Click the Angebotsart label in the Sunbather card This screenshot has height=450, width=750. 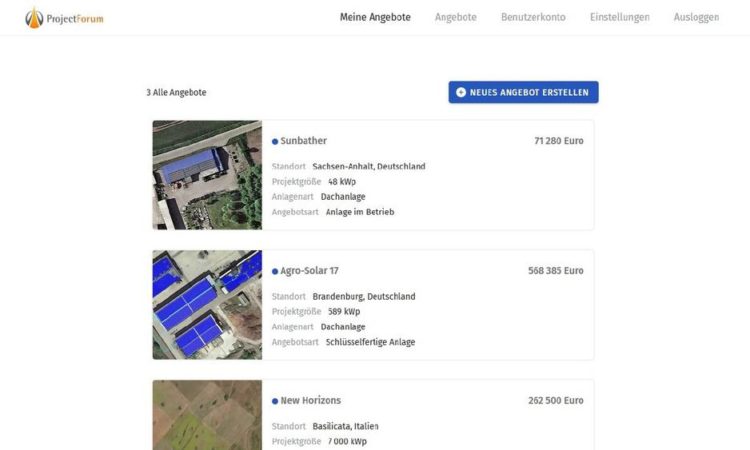pyautogui.click(x=295, y=212)
